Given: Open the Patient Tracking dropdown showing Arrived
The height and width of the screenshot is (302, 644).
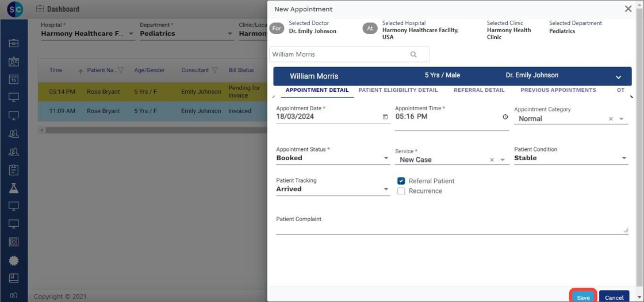Looking at the screenshot, I should tap(333, 189).
